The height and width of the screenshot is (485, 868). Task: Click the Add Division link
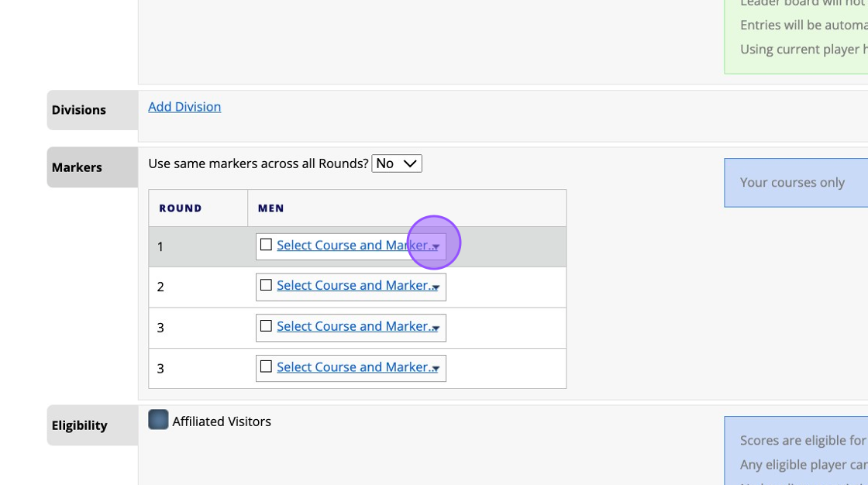click(x=184, y=107)
